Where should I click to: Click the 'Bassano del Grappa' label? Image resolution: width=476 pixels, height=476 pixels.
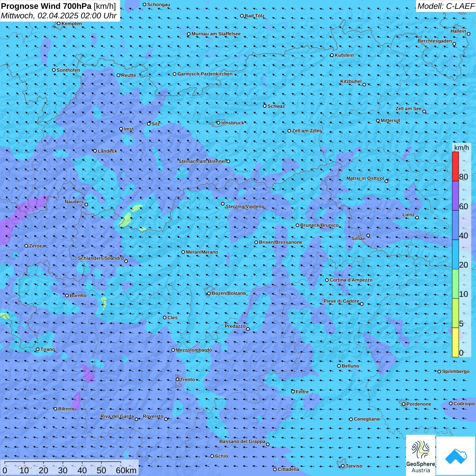pos(242,441)
